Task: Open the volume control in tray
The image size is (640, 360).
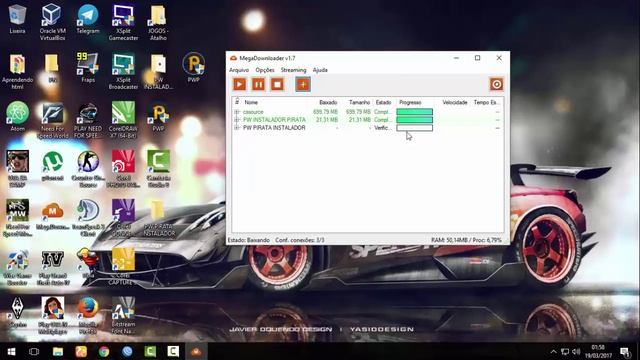Action: pyautogui.click(x=576, y=351)
